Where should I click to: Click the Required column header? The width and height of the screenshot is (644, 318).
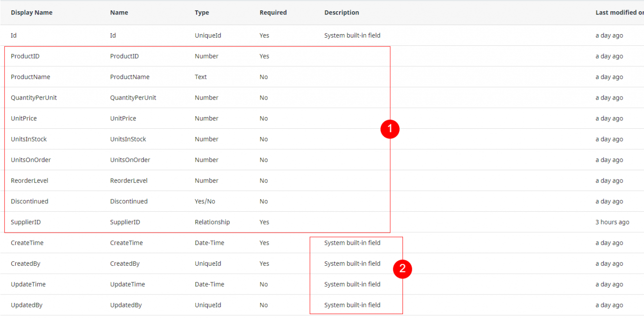[273, 12]
